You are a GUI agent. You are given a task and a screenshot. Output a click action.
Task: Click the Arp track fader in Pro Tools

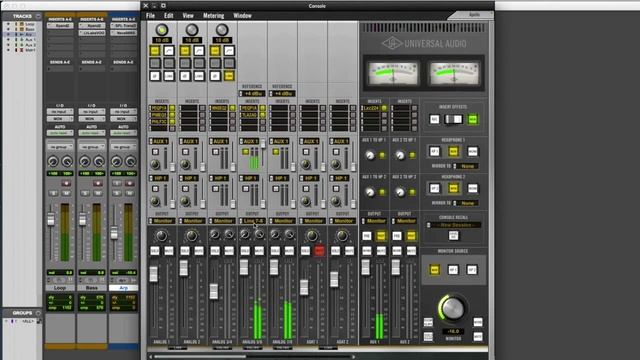tap(114, 233)
